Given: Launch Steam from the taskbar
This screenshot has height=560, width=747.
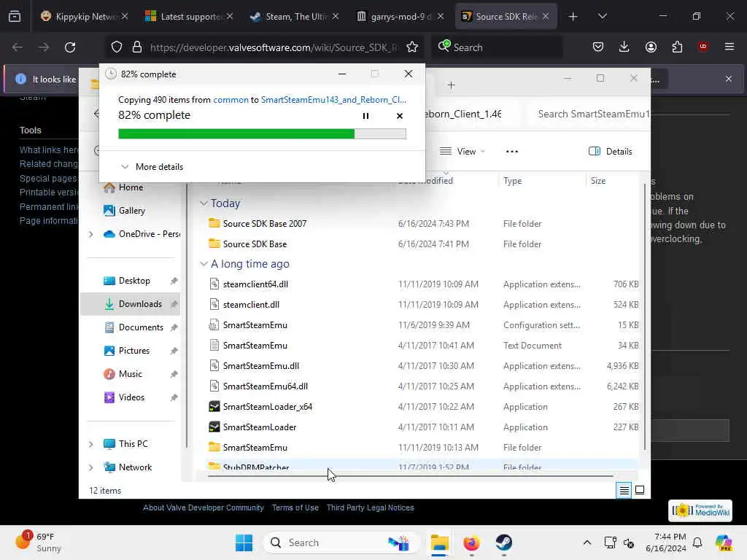Looking at the screenshot, I should click(x=503, y=542).
